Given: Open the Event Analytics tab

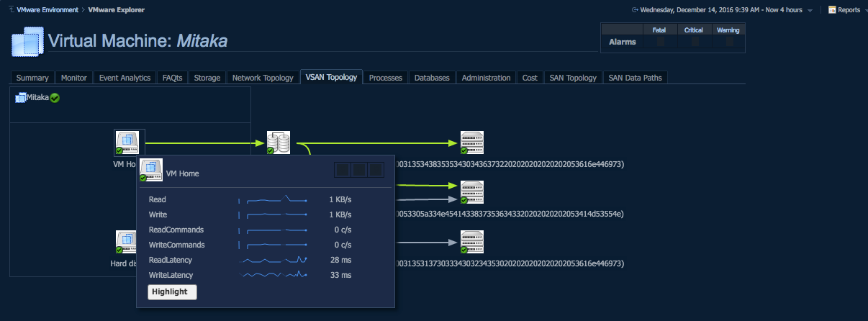Looking at the screenshot, I should (x=125, y=78).
